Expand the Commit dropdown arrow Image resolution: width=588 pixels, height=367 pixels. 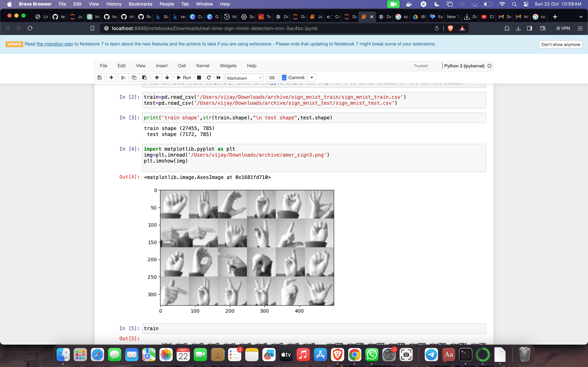[312, 78]
